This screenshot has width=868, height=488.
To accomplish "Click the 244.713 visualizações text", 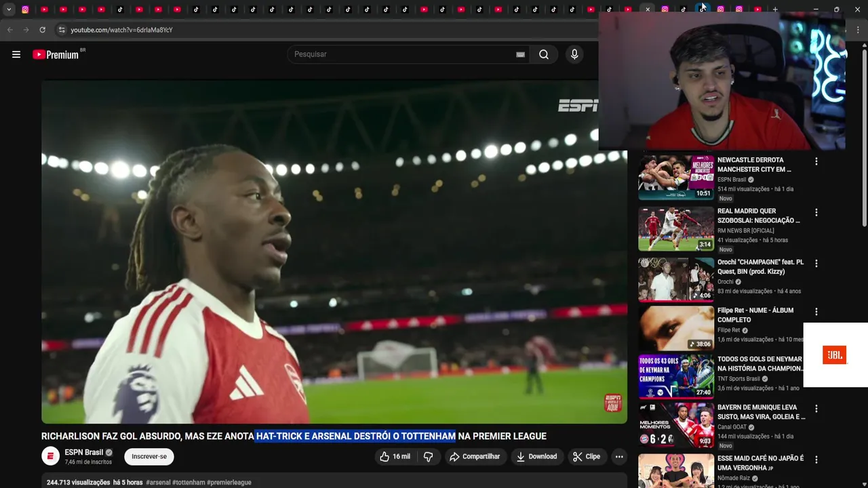I will [78, 483].
